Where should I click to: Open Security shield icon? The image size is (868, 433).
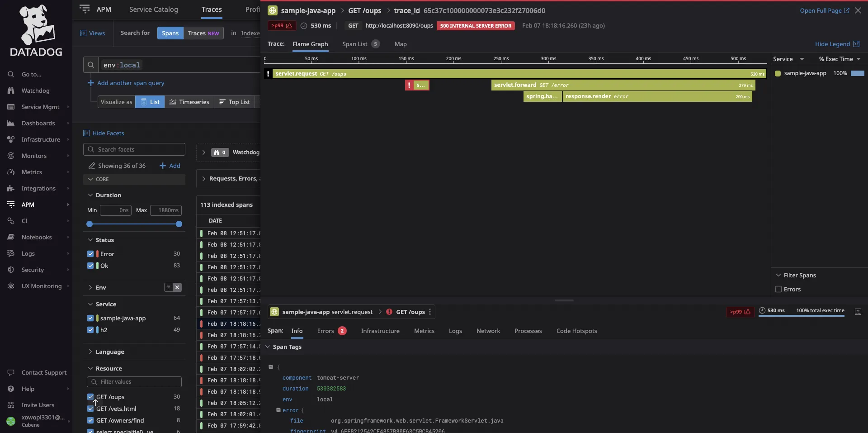pyautogui.click(x=11, y=270)
